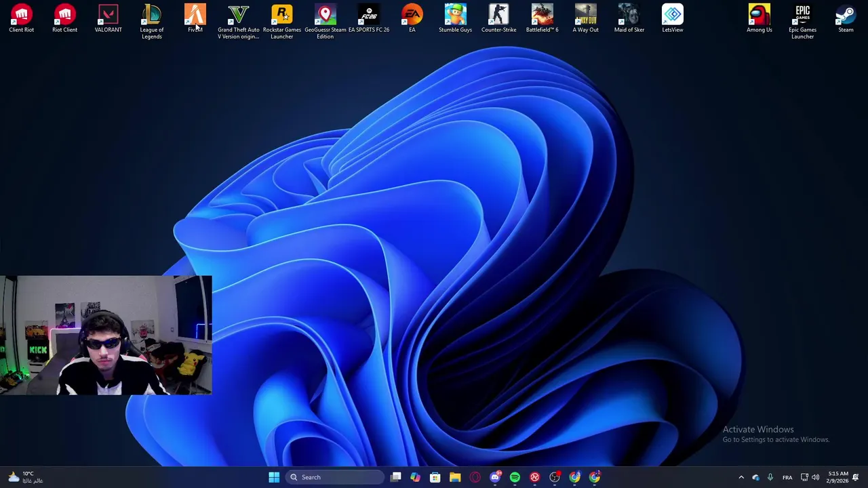Click the OneDrive tray icon
Screen dimensions: 868x488
tap(755, 477)
